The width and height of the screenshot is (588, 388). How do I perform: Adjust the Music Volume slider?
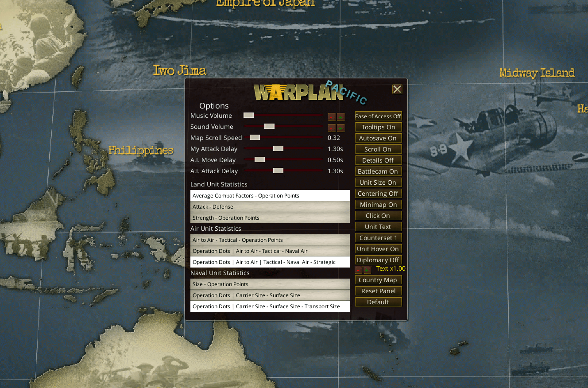coord(283,115)
